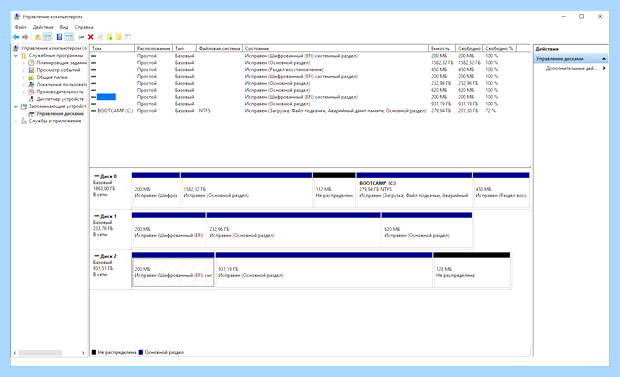Viewport: 620px width, 377px height.
Task: Select the 620 МБ partition block on Диск 1
Action: (427, 229)
